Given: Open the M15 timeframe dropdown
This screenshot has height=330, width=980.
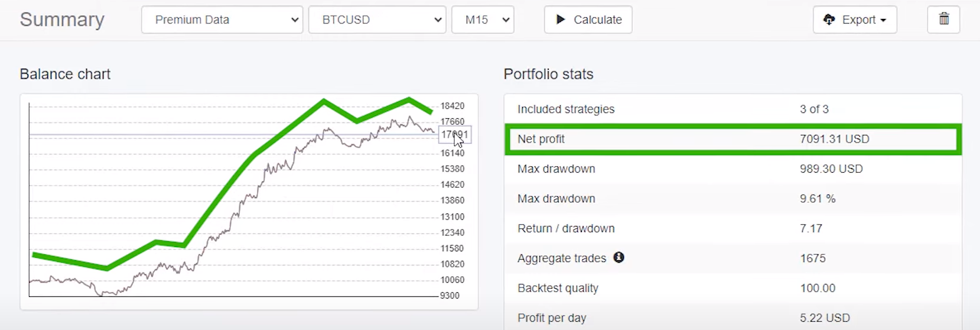Looking at the screenshot, I should tap(483, 20).
